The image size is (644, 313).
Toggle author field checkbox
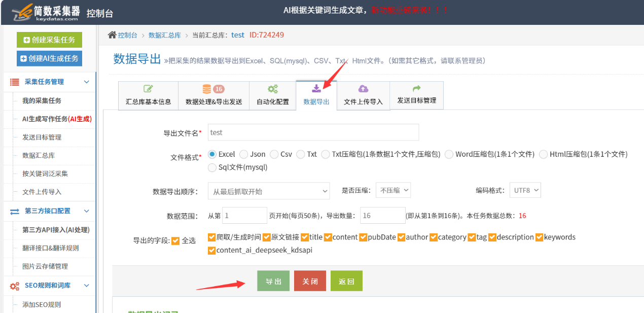[402, 237]
